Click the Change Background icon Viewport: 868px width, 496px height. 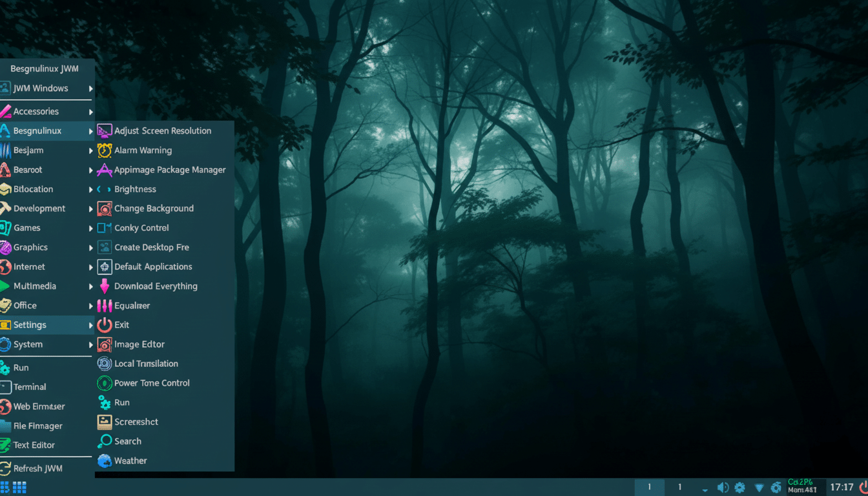[x=103, y=208]
